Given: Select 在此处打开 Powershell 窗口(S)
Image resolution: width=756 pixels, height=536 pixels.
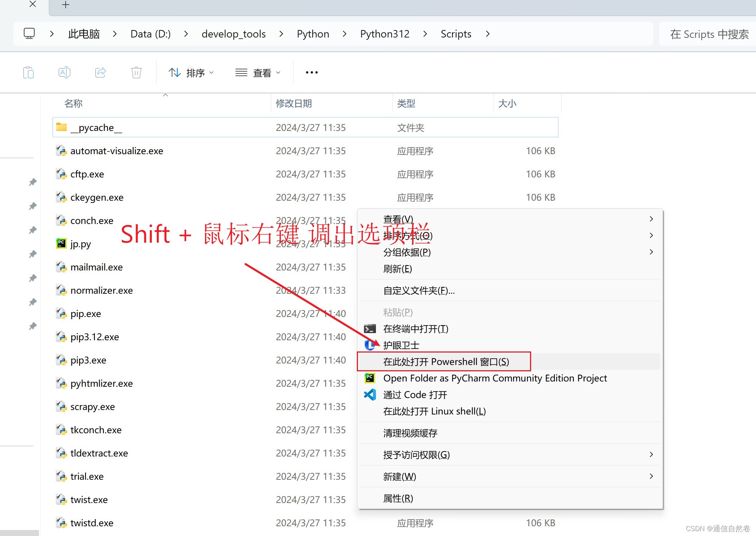Looking at the screenshot, I should pyautogui.click(x=446, y=362).
